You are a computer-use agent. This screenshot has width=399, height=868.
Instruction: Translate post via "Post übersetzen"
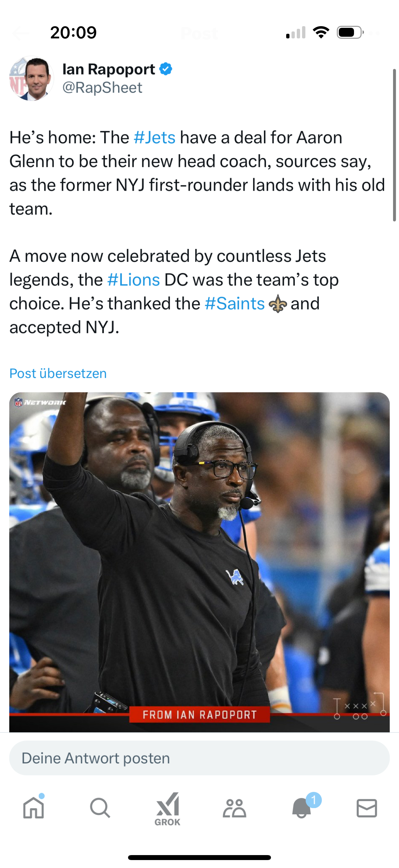[x=58, y=373]
